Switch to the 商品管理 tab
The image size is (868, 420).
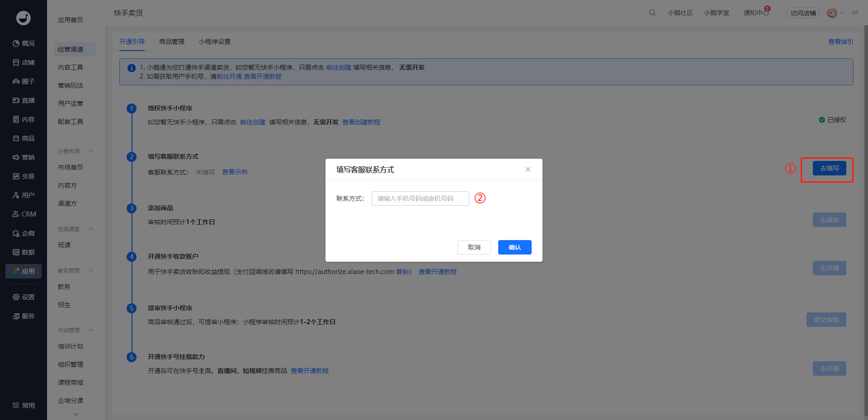tap(172, 42)
